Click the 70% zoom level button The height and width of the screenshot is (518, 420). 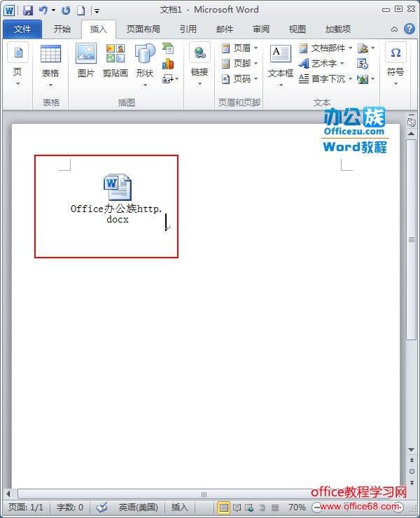point(297,507)
